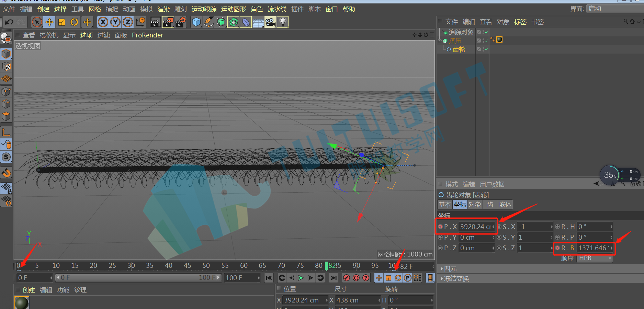Play the animation forward
The image size is (644, 309).
coord(301,278)
